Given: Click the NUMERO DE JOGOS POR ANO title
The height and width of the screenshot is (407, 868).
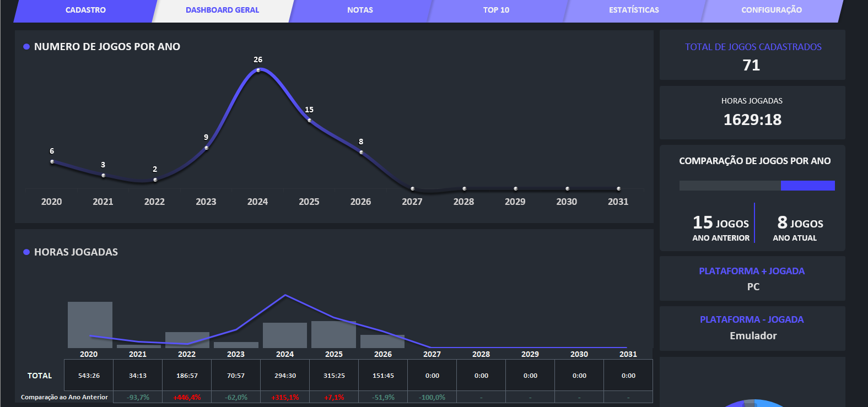Looking at the screenshot, I should coord(107,47).
